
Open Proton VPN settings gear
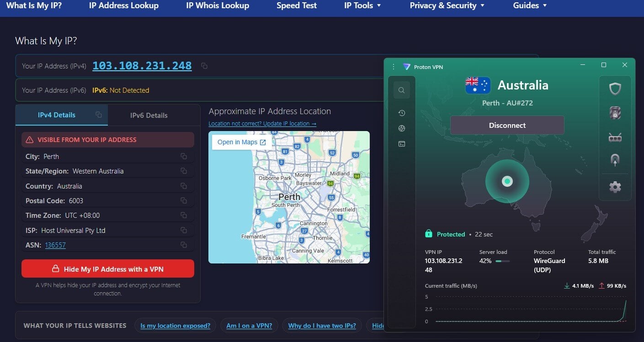(x=615, y=187)
